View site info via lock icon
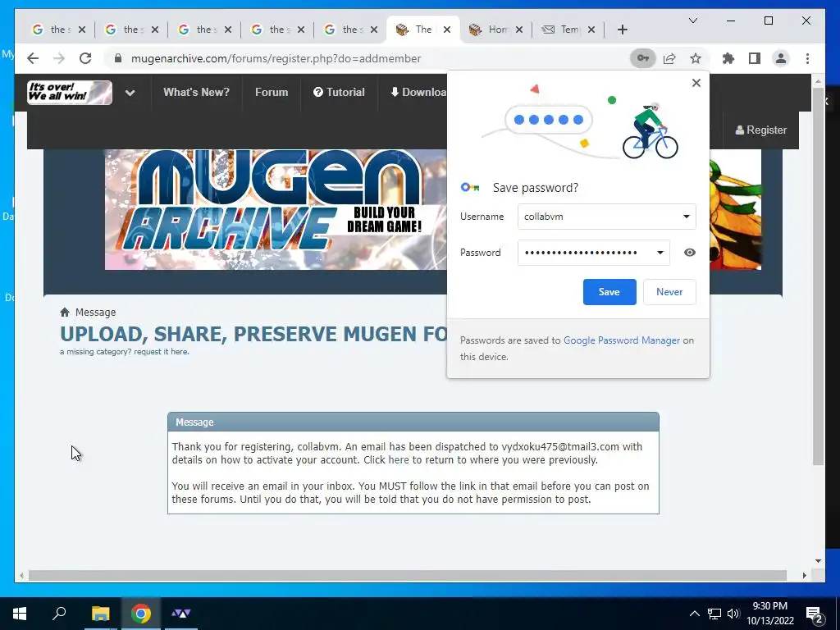This screenshot has width=840, height=630. pyautogui.click(x=118, y=58)
